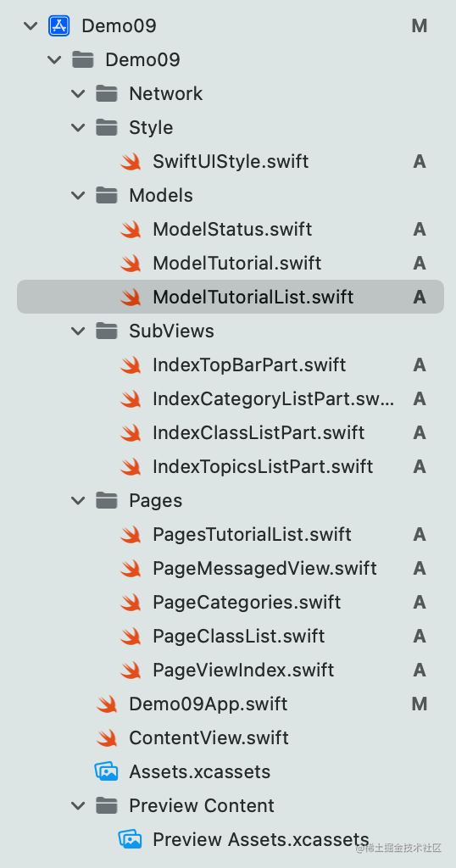The width and height of the screenshot is (456, 868).
Task: Click the Swift icon of IndexTopicsListPart.swift
Action: 131,467
